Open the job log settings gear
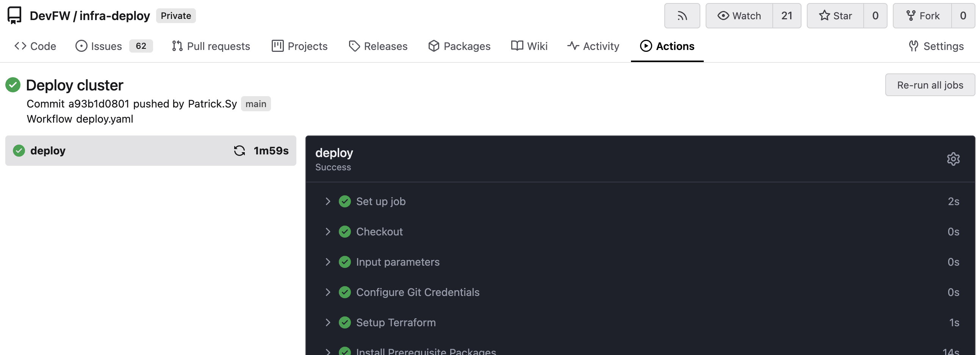Screen dimensions: 980x355 pos(953,159)
